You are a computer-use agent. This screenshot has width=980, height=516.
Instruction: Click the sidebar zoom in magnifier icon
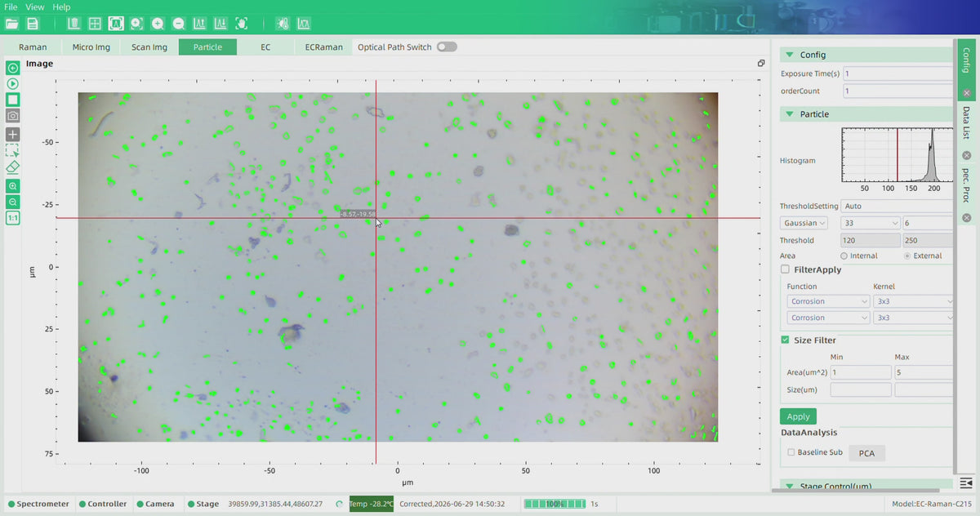(12, 186)
